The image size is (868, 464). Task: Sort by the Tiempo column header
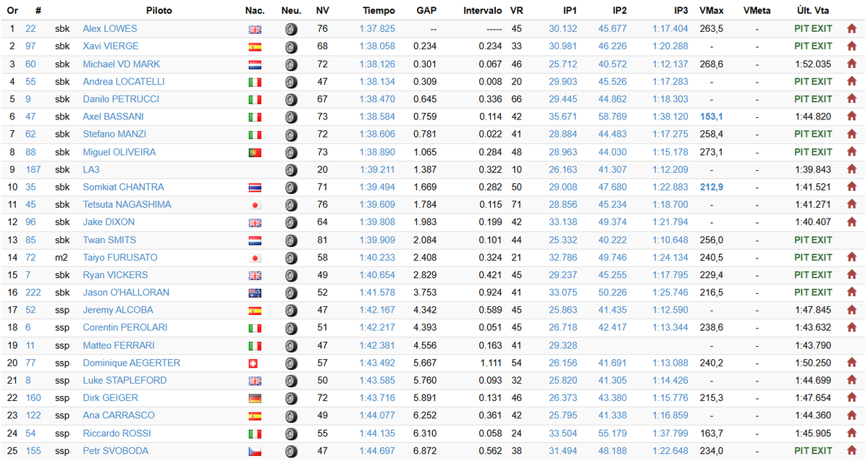(379, 11)
